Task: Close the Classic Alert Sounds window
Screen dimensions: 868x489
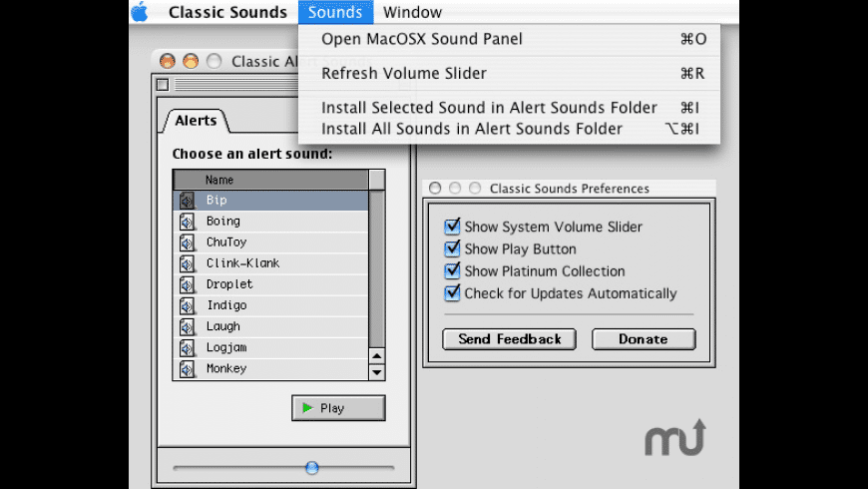Action: coord(168,61)
